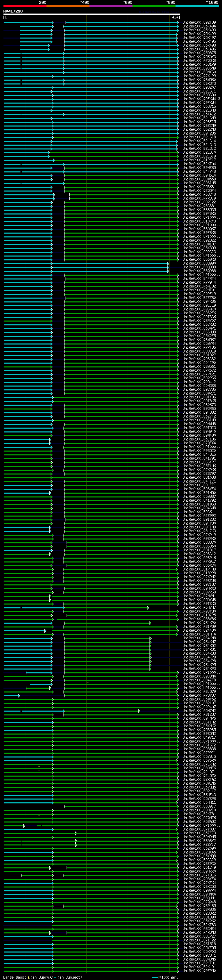Select label UniRef100_A7NVN1
The image size is (222, 980).
click(199, 596)
